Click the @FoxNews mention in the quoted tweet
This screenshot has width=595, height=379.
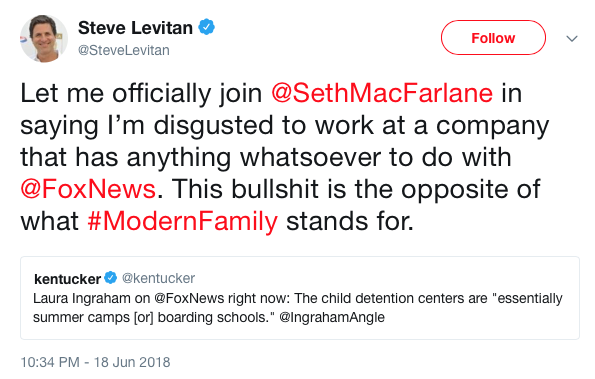pyautogui.click(x=189, y=299)
